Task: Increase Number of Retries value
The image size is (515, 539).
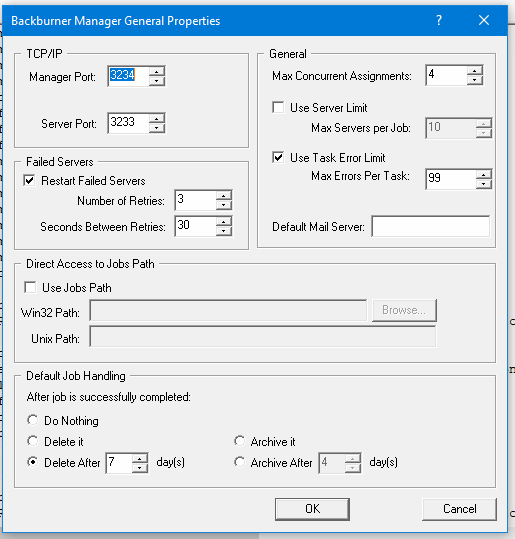Action: tap(223, 196)
